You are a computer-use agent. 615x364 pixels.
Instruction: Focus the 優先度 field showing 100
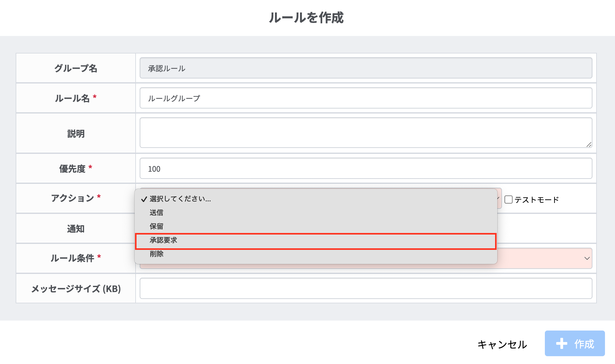coord(366,169)
